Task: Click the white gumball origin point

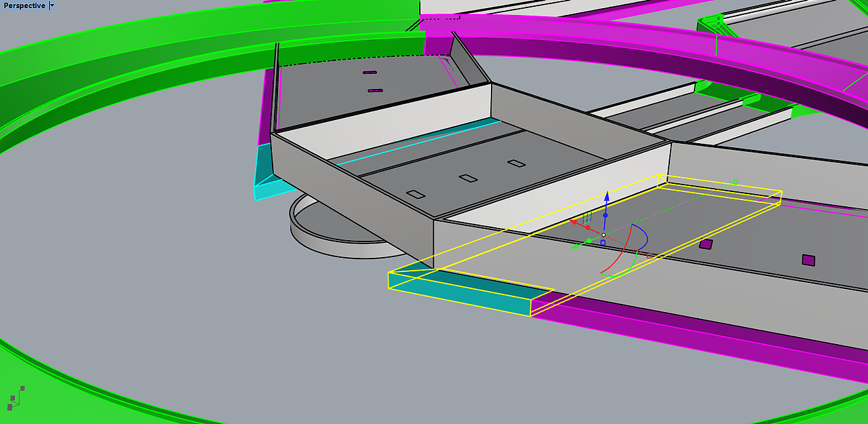Action: click(604, 235)
